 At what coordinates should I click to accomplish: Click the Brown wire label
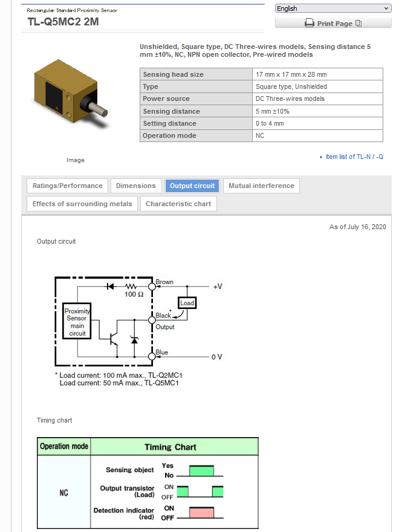pyautogui.click(x=164, y=282)
